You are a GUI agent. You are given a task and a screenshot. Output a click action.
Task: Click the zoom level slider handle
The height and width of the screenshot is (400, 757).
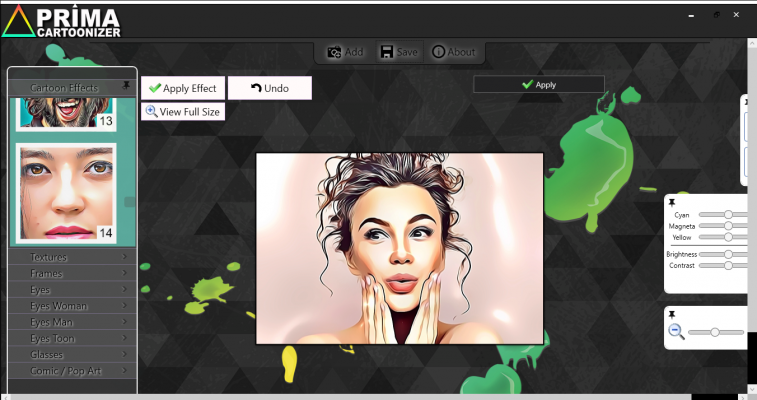(x=715, y=332)
